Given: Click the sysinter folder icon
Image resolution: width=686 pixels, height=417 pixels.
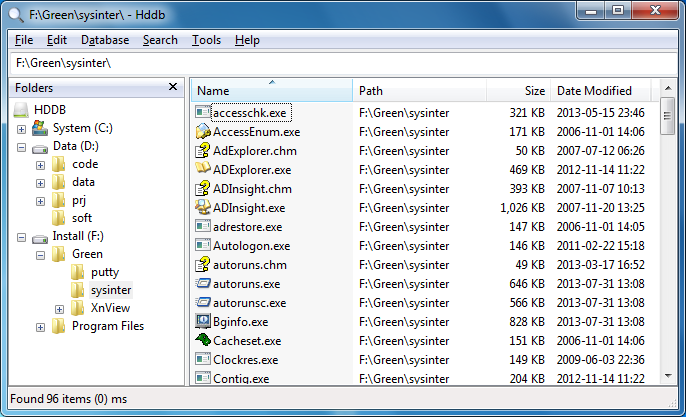Looking at the screenshot, I should pos(77,290).
